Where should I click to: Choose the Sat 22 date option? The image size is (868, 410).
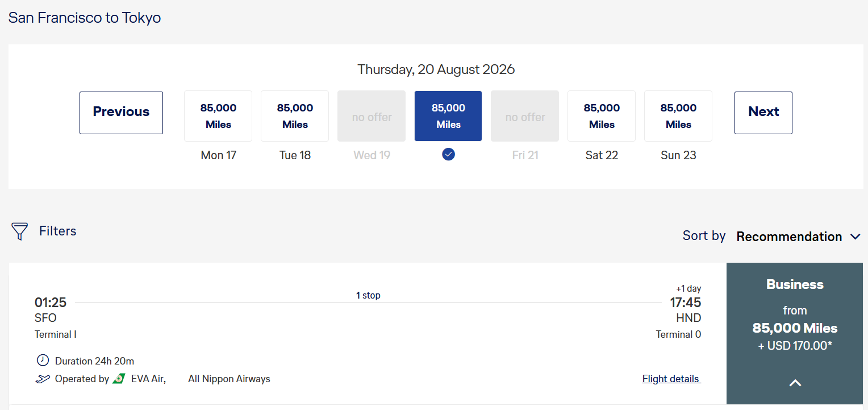coord(602,116)
